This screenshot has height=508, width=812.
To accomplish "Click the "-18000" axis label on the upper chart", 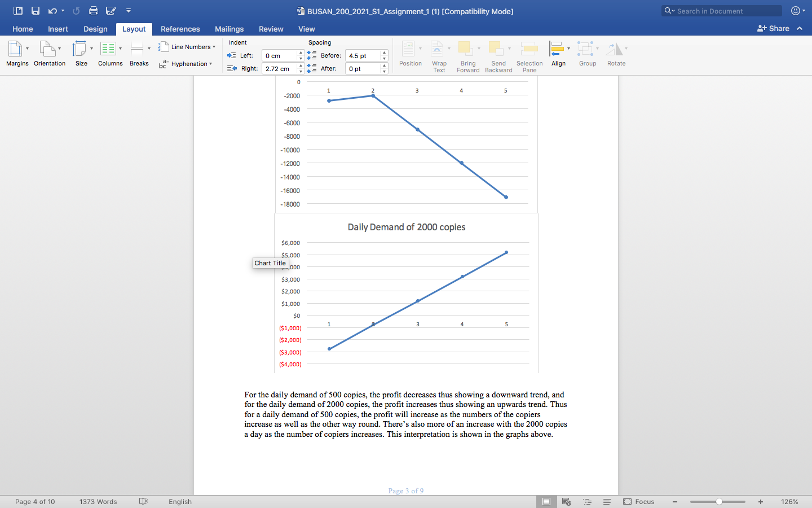I will tap(290, 204).
